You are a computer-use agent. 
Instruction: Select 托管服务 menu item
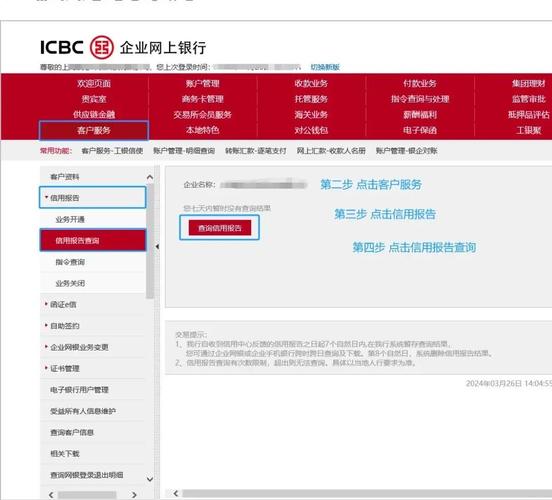(x=311, y=99)
